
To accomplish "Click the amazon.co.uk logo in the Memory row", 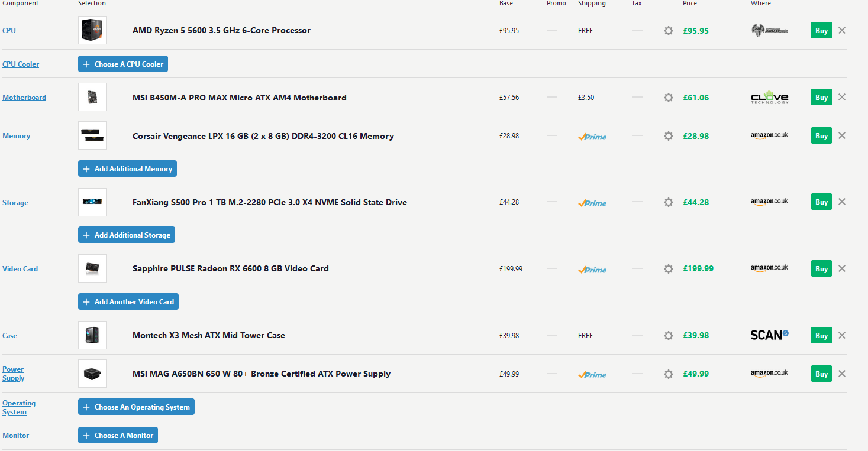I will click(x=769, y=135).
